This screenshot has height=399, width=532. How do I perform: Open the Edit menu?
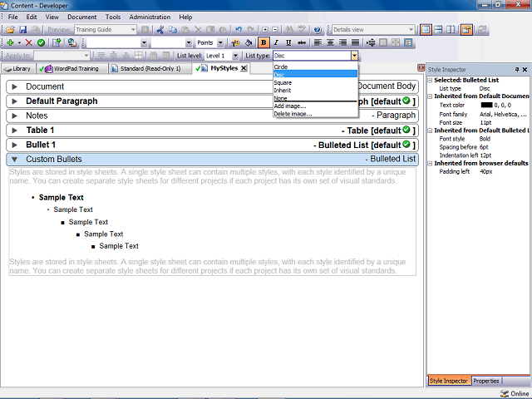pos(32,17)
